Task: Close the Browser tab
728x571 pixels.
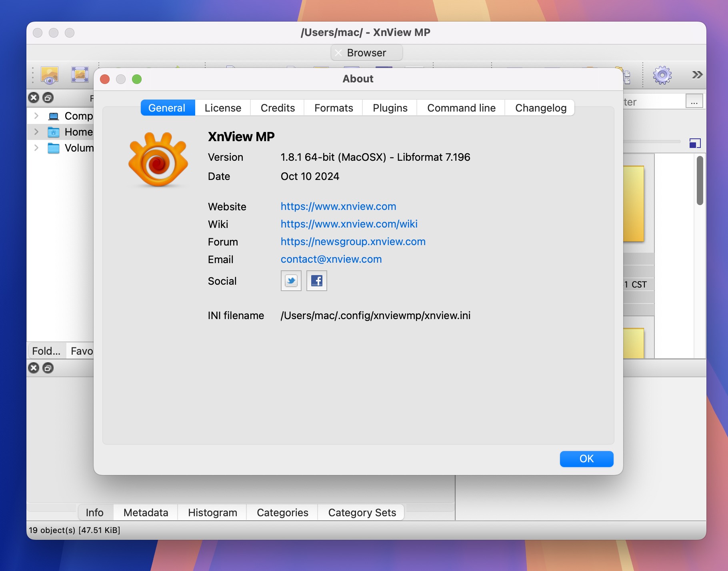Action: click(338, 53)
